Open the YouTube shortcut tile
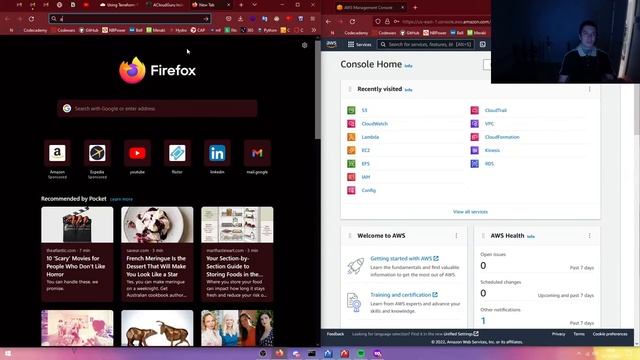This screenshot has width=640, height=360. 137,153
